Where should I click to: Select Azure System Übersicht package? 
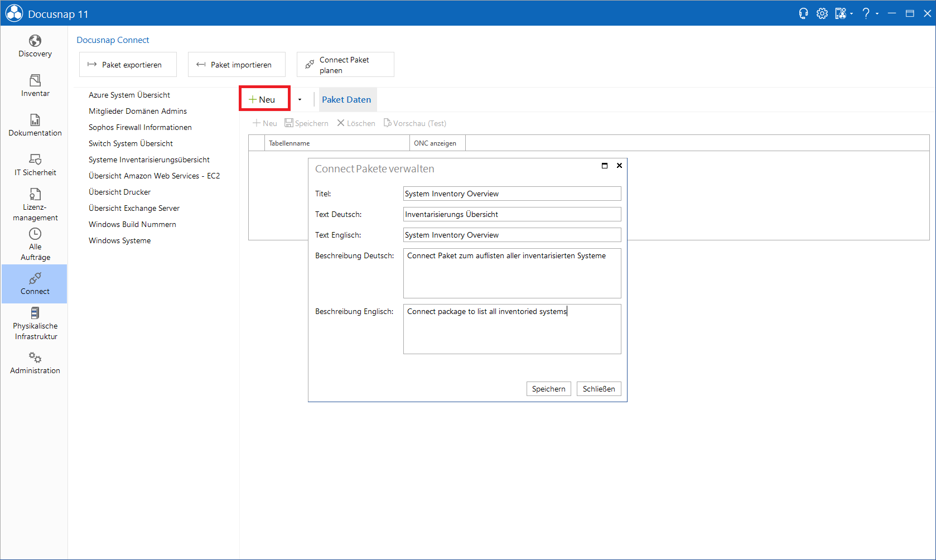click(x=129, y=95)
